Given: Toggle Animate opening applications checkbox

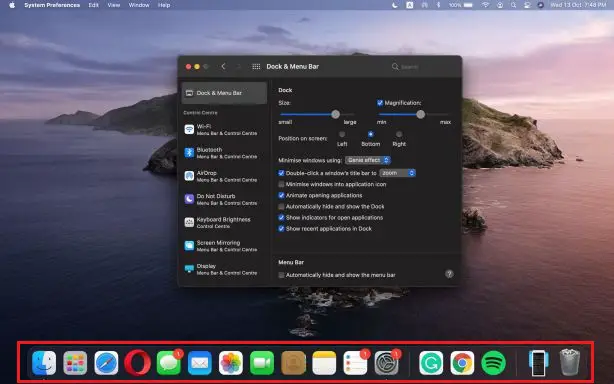Looking at the screenshot, I should [x=281, y=195].
